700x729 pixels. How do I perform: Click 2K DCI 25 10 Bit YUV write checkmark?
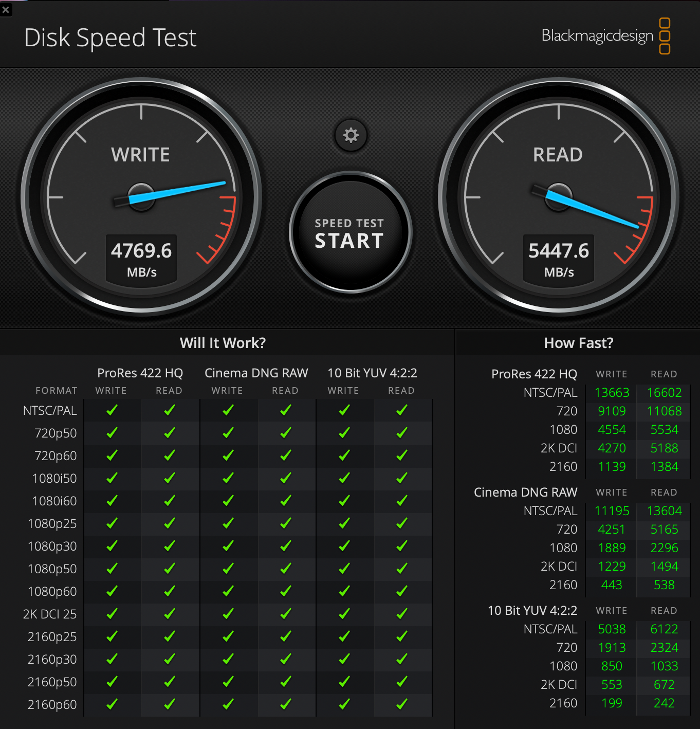pos(344,613)
